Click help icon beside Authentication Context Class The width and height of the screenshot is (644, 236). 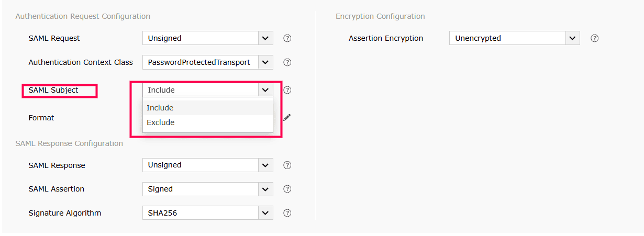click(x=287, y=62)
